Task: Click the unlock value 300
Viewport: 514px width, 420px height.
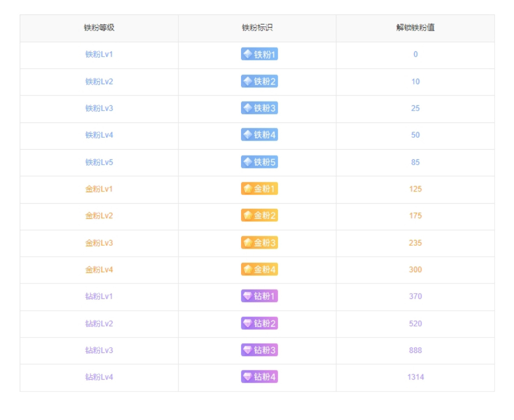Action: [415, 270]
